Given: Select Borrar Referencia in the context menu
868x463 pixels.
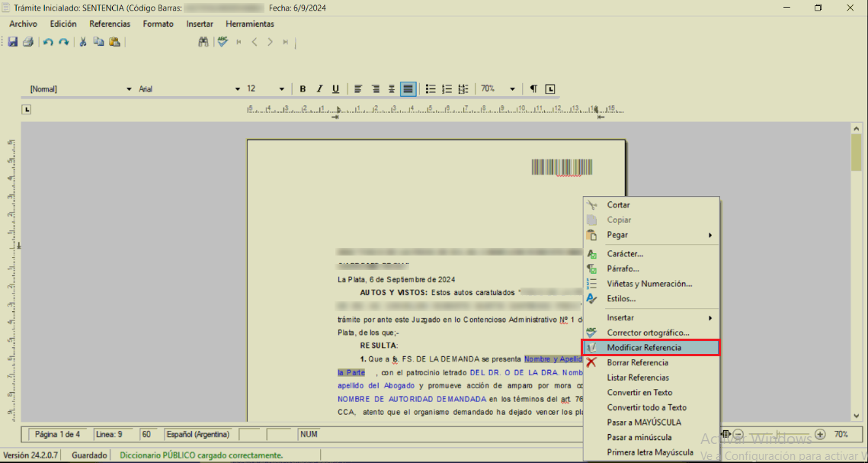Looking at the screenshot, I should click(x=651, y=363).
